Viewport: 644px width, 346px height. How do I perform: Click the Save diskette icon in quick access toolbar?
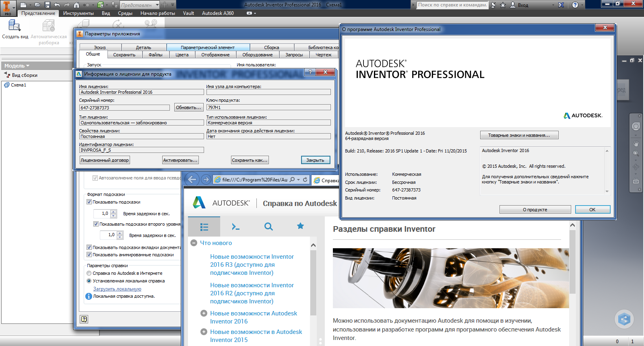47,5
